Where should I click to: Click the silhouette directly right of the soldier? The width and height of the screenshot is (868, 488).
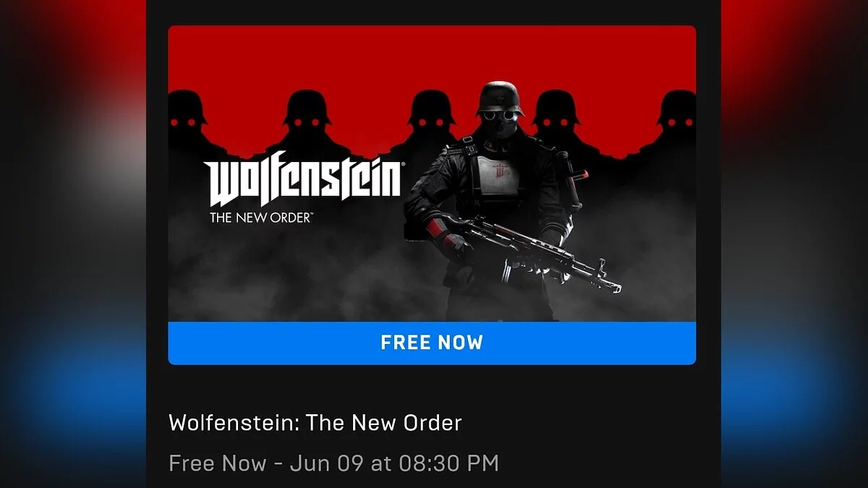point(557,123)
